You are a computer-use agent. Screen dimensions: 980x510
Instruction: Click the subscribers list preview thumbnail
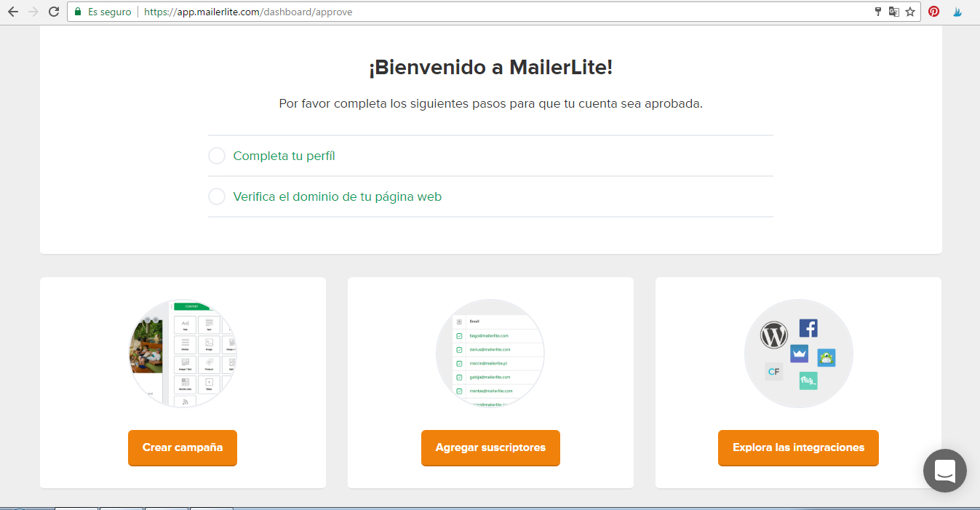(490, 353)
